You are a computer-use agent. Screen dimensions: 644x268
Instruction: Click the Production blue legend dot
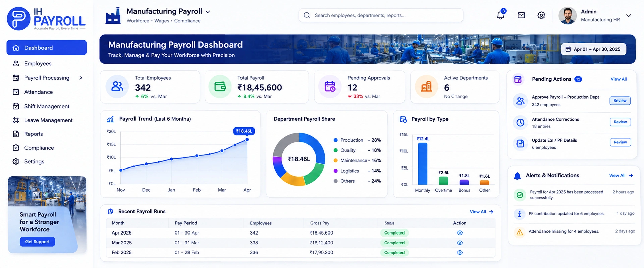335,140
